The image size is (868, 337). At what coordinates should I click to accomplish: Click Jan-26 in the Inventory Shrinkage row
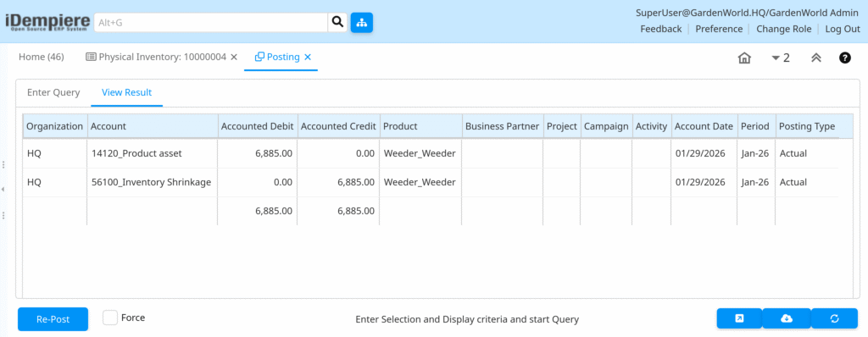pos(755,182)
